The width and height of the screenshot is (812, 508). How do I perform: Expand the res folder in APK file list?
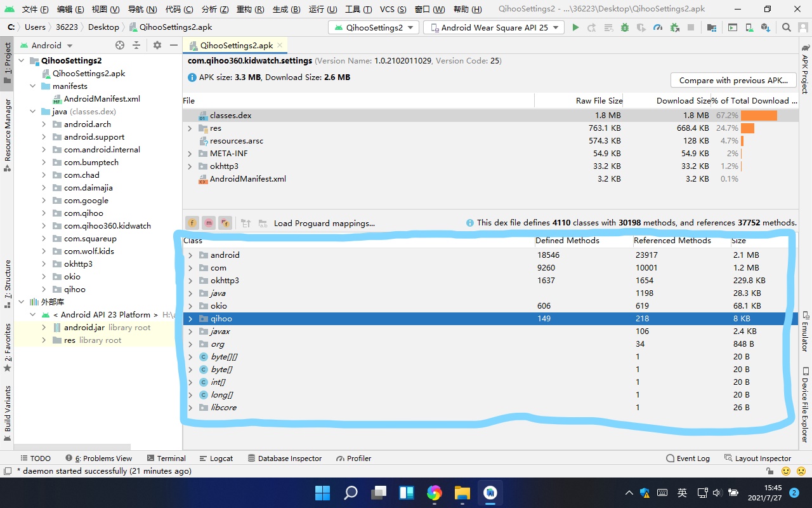(x=189, y=128)
